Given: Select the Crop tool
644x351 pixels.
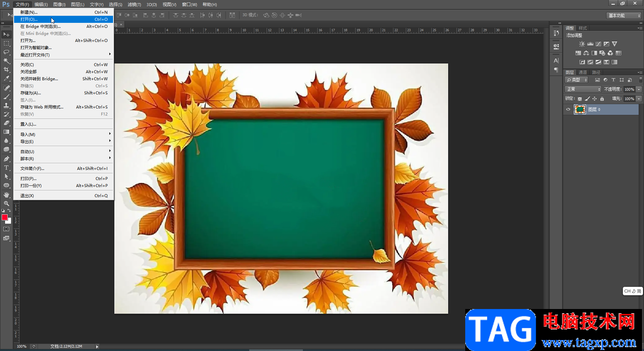Looking at the screenshot, I should (6, 70).
